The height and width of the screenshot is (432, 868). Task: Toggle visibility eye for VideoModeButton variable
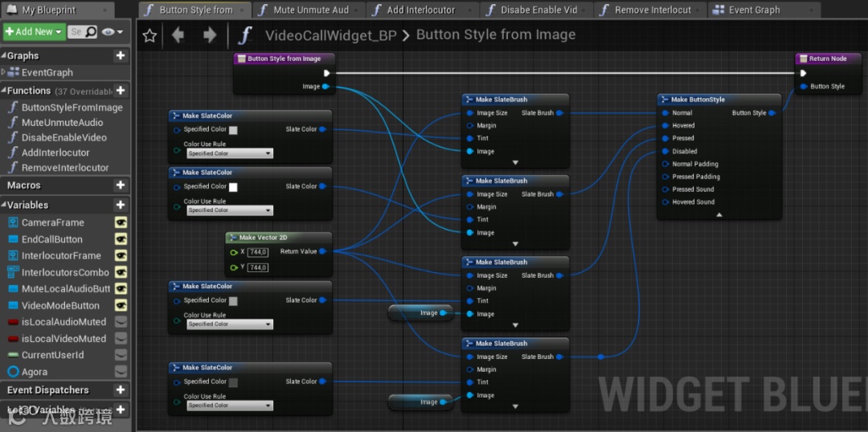pyautogui.click(x=121, y=305)
